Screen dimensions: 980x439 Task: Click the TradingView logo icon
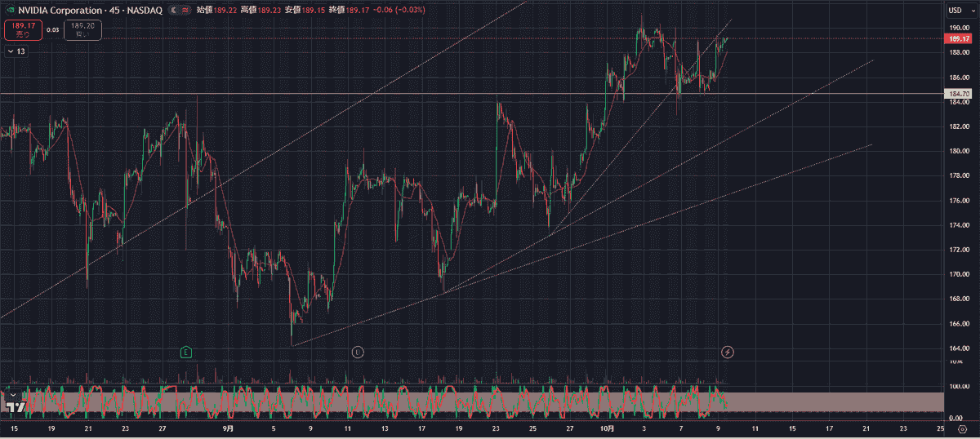coord(14,404)
